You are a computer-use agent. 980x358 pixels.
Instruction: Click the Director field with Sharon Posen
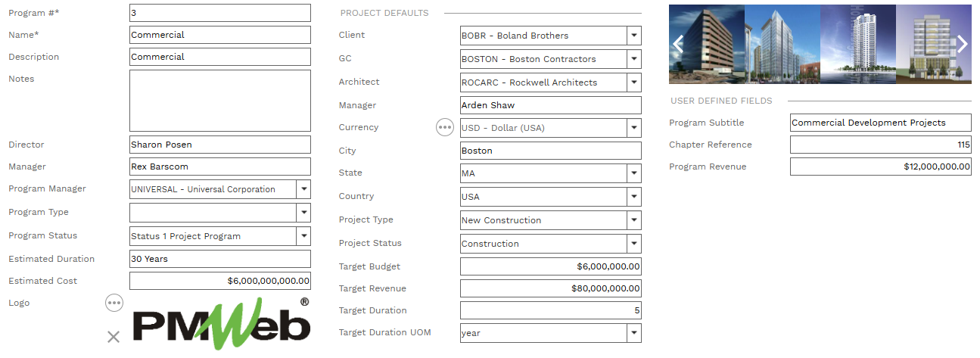(x=219, y=145)
